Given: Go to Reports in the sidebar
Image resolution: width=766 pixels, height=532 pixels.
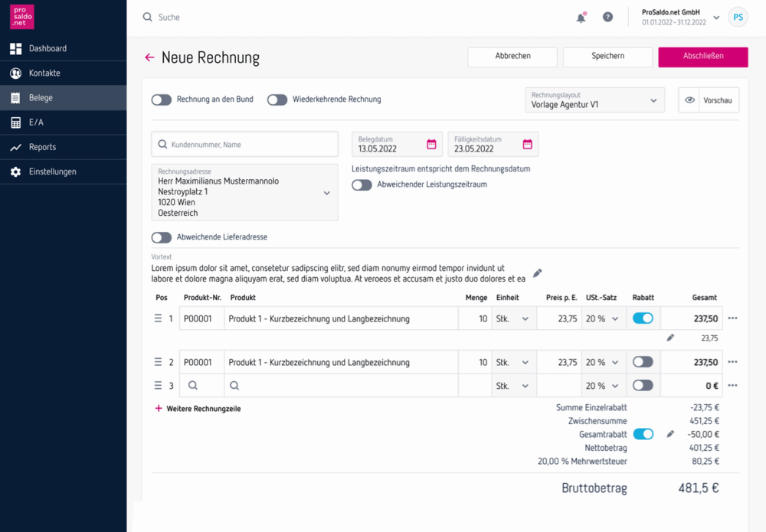Looking at the screenshot, I should (x=43, y=147).
